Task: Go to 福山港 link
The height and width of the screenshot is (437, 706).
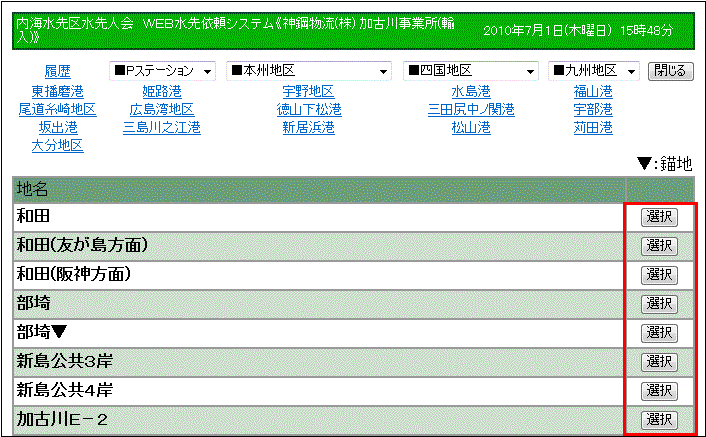Action: coord(593,91)
